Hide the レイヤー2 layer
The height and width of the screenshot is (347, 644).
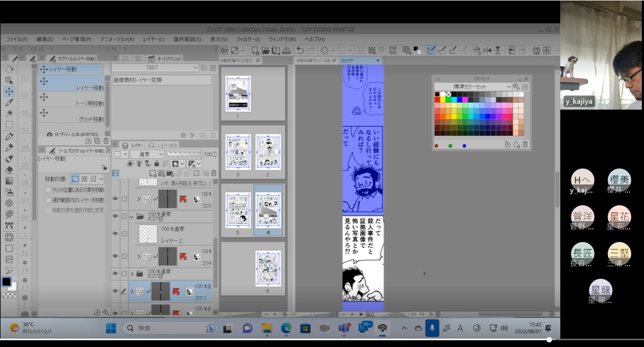[x=115, y=234]
